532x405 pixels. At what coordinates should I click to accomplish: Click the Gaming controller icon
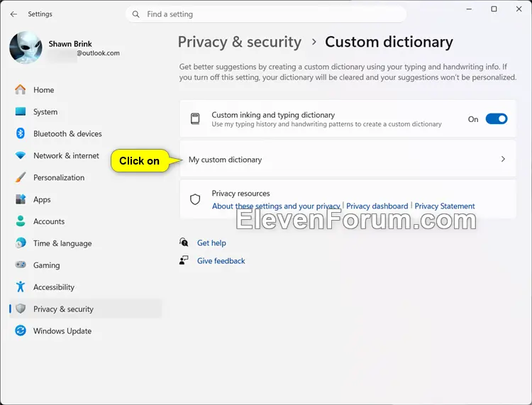tap(21, 265)
